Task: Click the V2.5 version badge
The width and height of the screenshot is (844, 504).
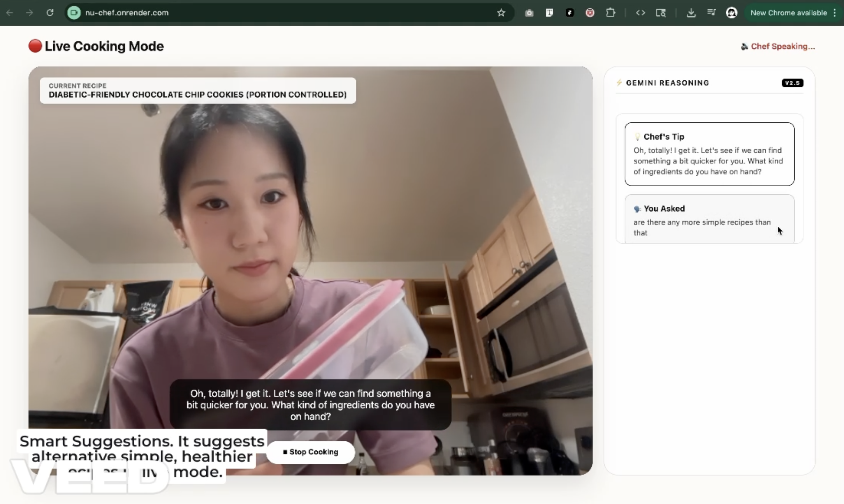Action: click(x=792, y=83)
